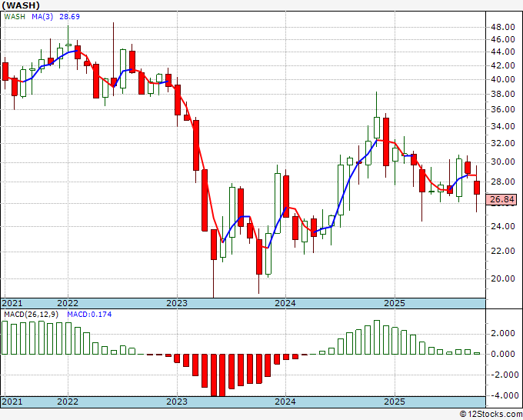Click the MACD:0.174 value label
The width and height of the screenshot is (523, 420).
[x=89, y=315]
